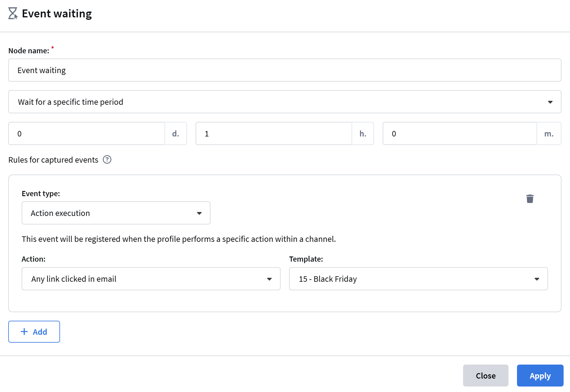
Task: Click the Close button
Action: (x=485, y=376)
